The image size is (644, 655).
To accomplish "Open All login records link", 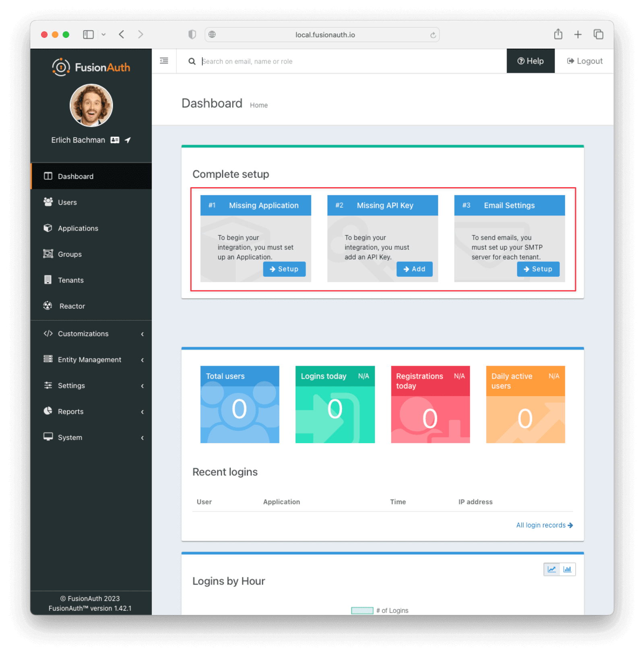I will [x=544, y=525].
